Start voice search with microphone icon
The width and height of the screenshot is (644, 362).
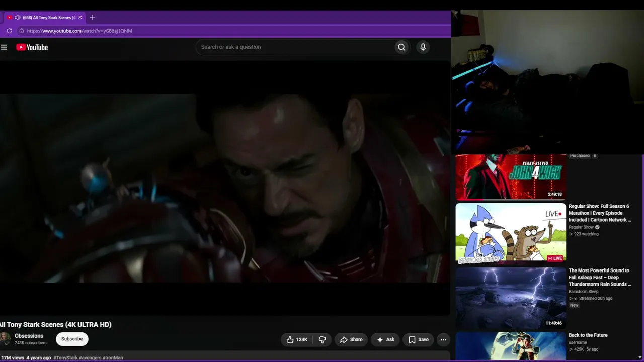point(423,47)
